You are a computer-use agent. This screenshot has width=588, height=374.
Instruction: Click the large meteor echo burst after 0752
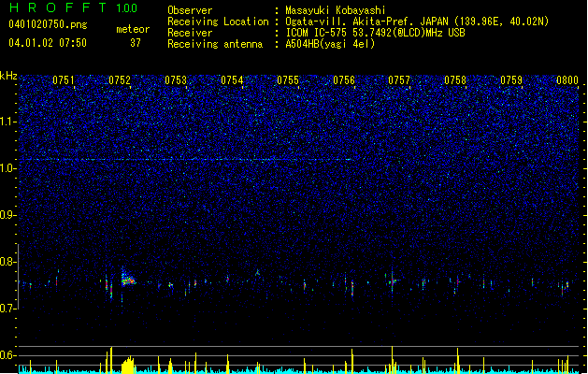click(x=128, y=280)
